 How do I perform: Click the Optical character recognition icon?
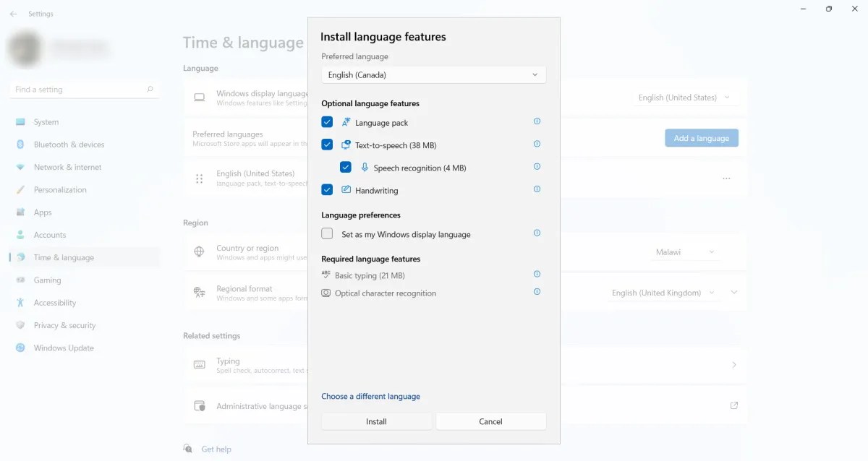(327, 293)
